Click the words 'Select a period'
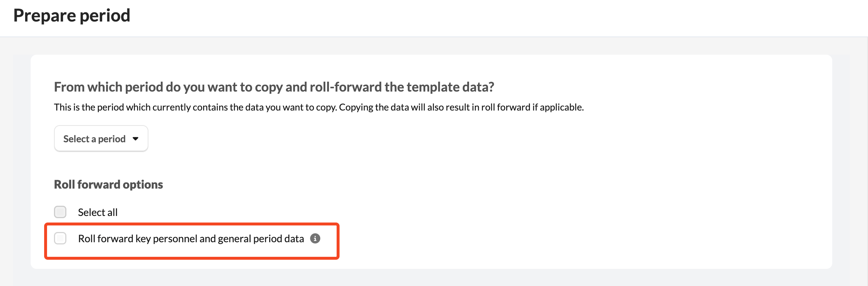Screen dimensions: 868x286 [94, 139]
